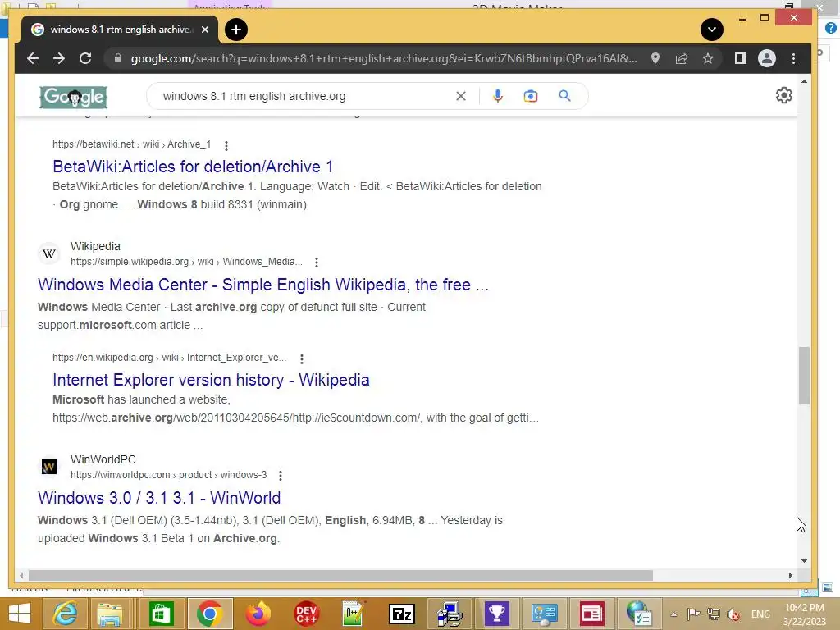Click the Action Center flag tray icon
Image resolution: width=840 pixels, height=630 pixels.
pos(693,614)
